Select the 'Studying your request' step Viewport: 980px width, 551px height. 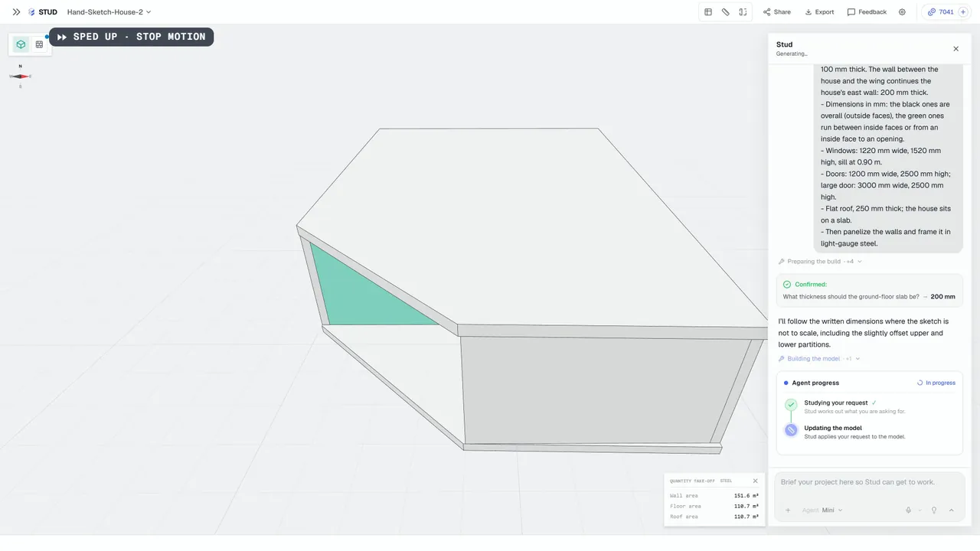[870, 406]
